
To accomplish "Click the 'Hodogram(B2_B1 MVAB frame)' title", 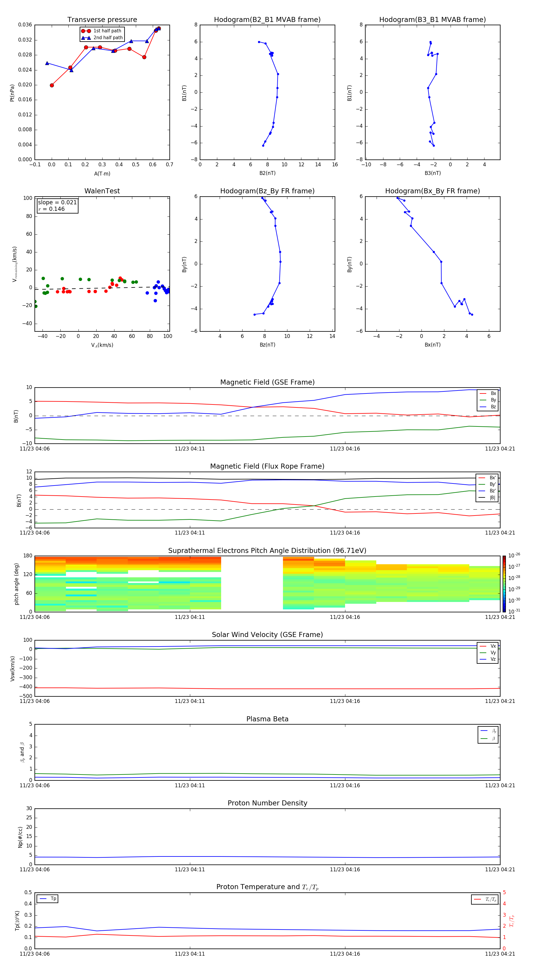I will [x=267, y=20].
